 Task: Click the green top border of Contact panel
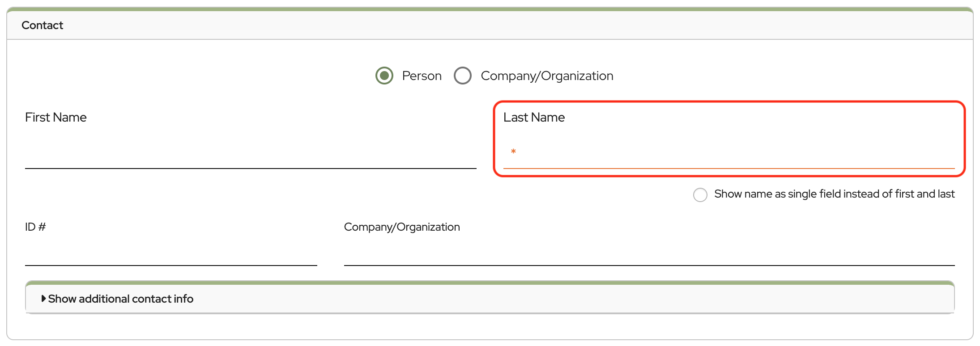point(490,9)
